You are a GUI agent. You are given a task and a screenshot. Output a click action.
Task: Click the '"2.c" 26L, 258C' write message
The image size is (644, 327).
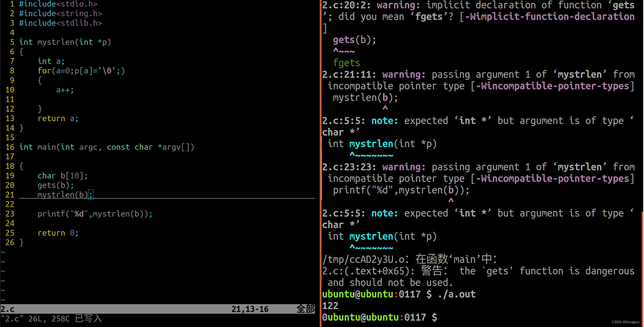tap(36, 319)
